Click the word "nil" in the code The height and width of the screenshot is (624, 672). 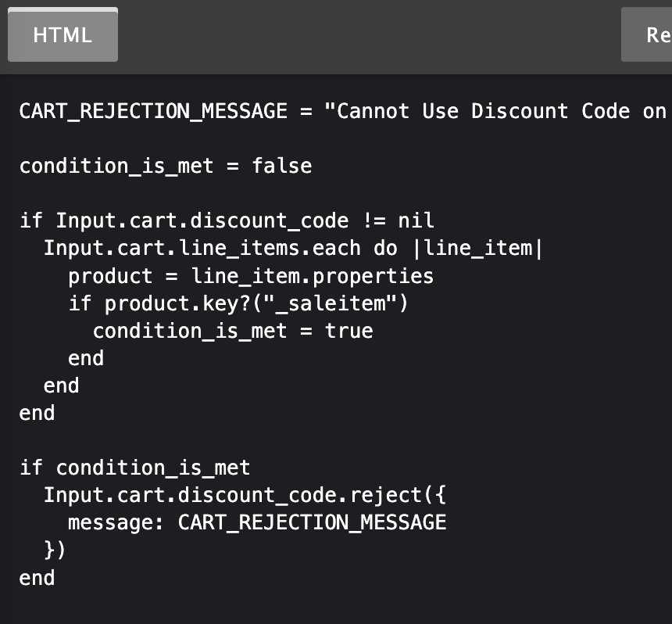coord(416,221)
